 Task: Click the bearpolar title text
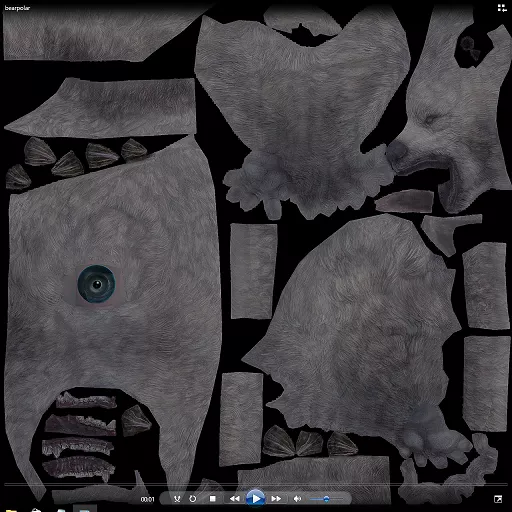click(x=17, y=8)
